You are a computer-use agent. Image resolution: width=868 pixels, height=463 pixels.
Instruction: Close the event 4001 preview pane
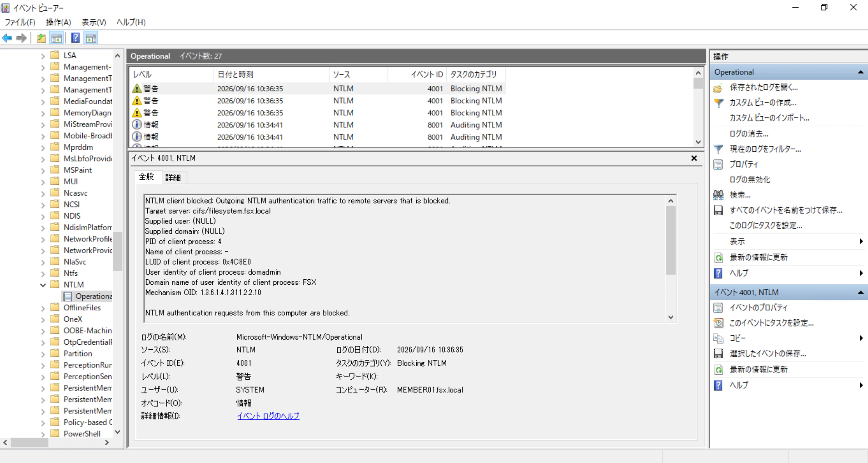694,158
